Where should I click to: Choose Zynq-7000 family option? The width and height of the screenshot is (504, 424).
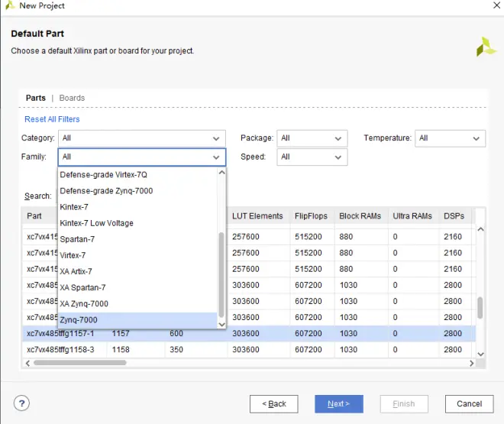pyautogui.click(x=137, y=320)
